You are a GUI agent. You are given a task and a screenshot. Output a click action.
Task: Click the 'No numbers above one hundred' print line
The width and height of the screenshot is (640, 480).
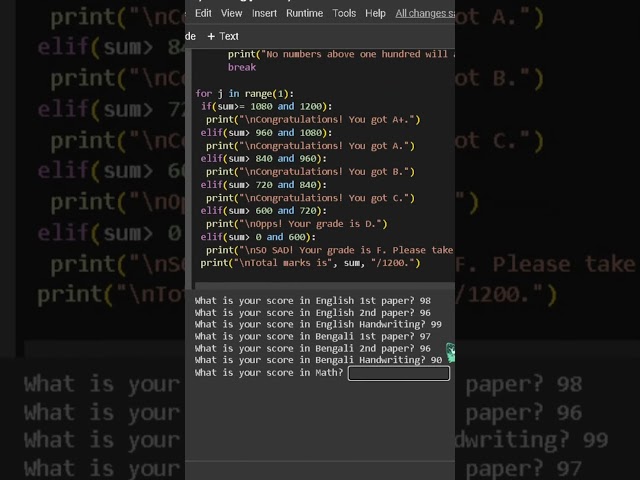point(341,54)
